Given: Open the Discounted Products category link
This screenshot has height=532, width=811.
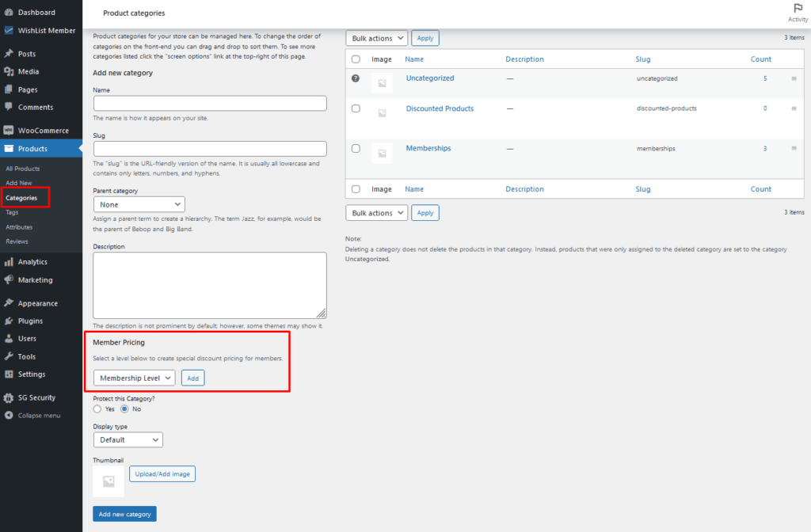Looking at the screenshot, I should pyautogui.click(x=440, y=108).
